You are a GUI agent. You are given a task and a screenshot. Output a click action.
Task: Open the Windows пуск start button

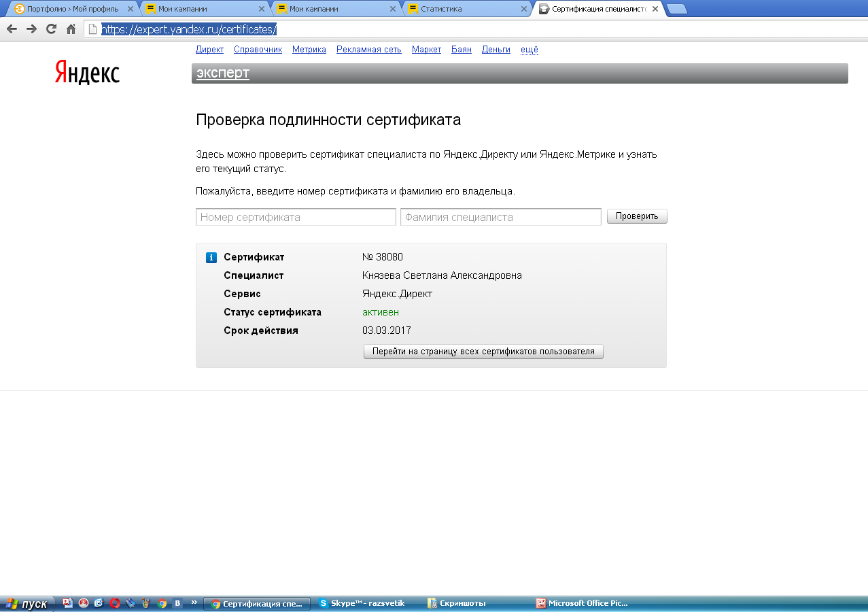click(x=27, y=604)
